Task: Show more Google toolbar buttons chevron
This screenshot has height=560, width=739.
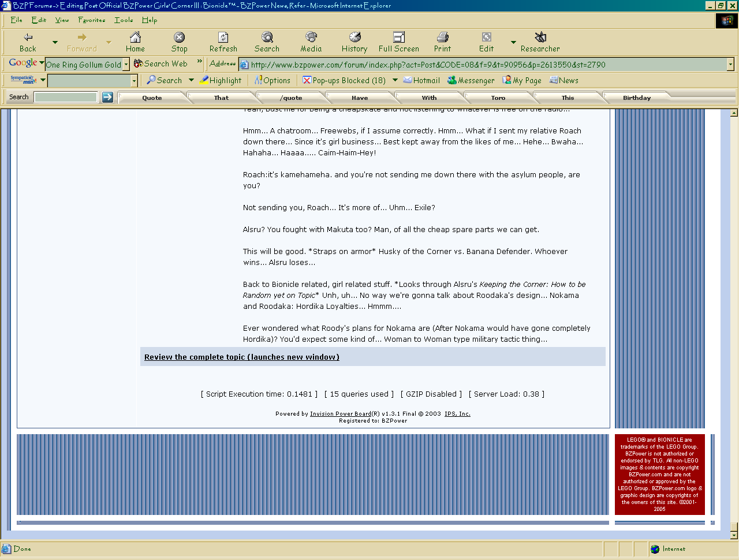Action: click(x=200, y=61)
